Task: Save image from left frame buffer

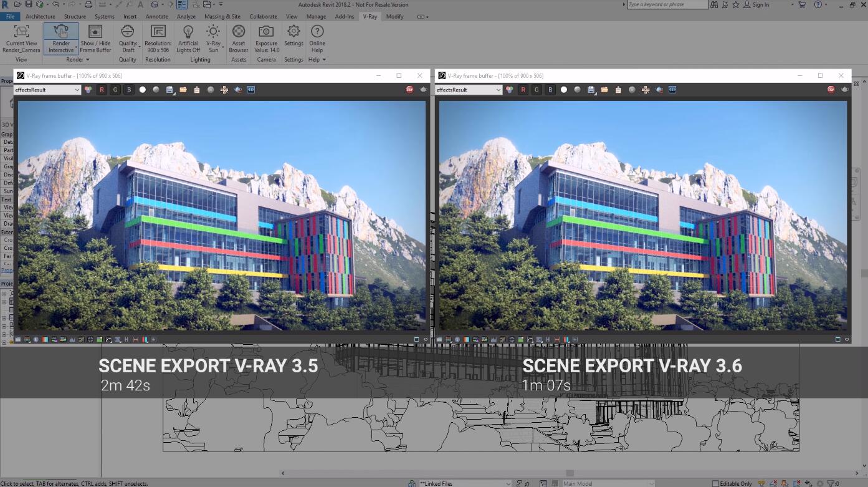Action: coord(170,90)
